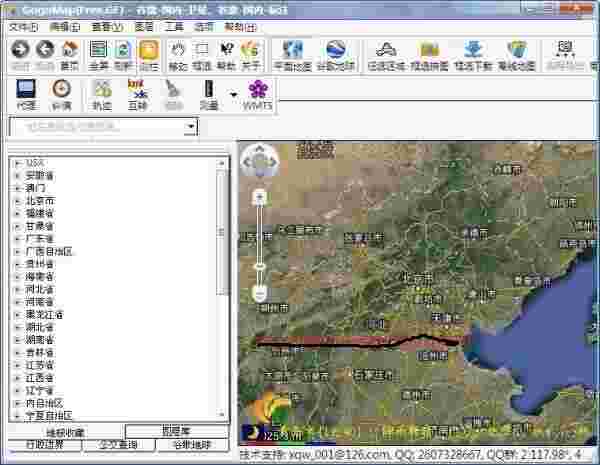Screen dimensions: 600x465
Task: Open the 文件 menu
Action: (20, 27)
